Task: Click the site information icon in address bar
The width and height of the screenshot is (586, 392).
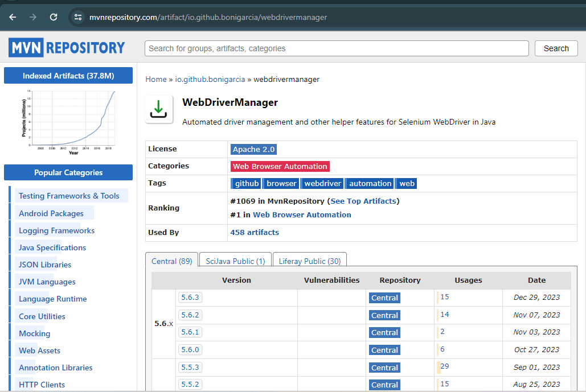Action: 79,17
